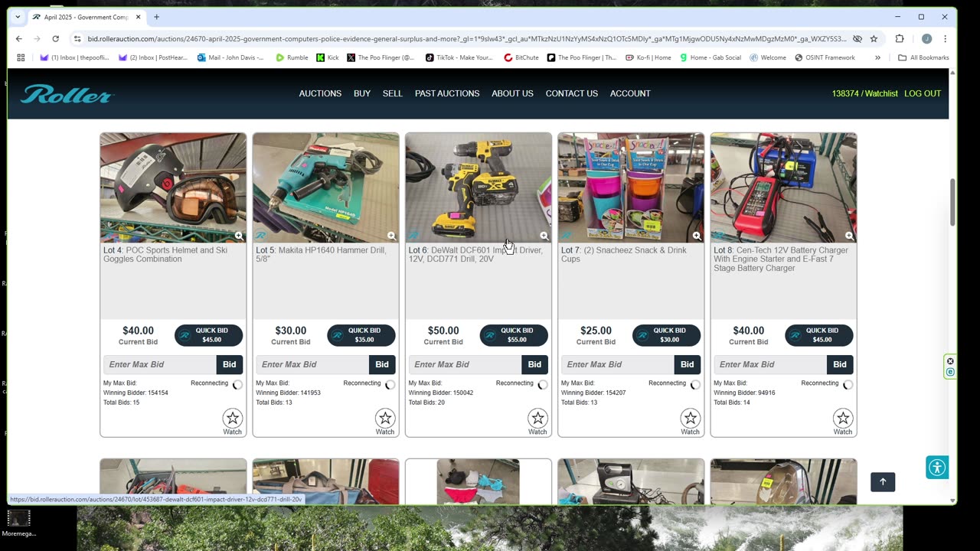
Task: Open the BUY menu item
Action: coord(362,93)
